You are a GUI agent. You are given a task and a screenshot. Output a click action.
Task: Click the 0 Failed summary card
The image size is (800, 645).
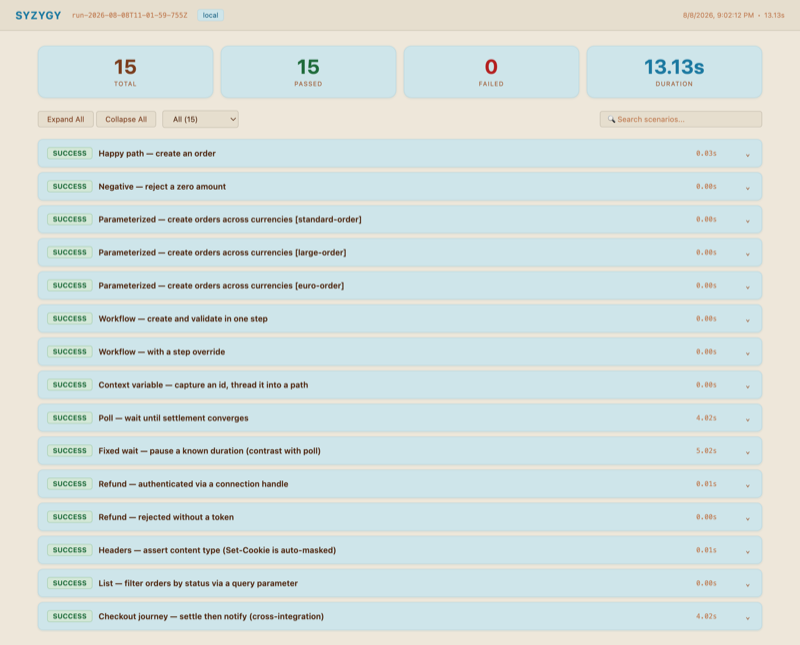[491, 72]
